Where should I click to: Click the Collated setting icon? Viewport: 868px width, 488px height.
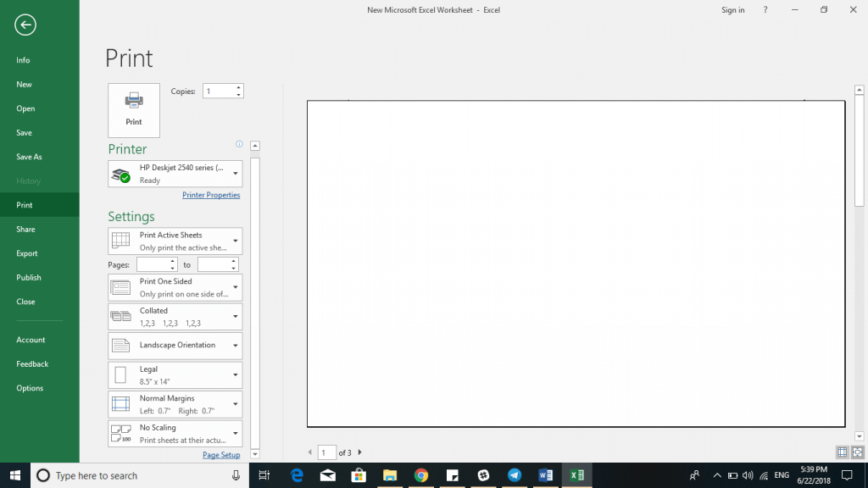tap(120, 315)
